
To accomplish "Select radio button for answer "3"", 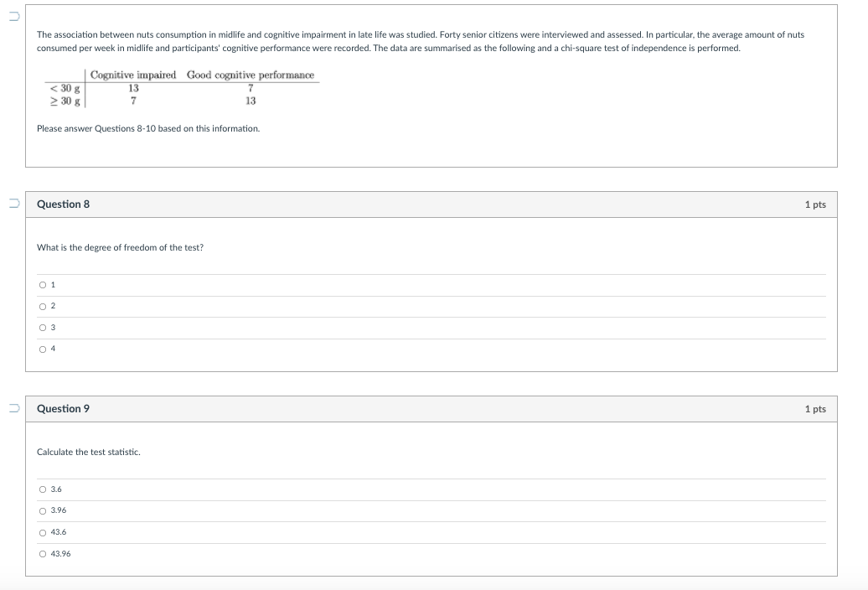I will pyautogui.click(x=43, y=328).
